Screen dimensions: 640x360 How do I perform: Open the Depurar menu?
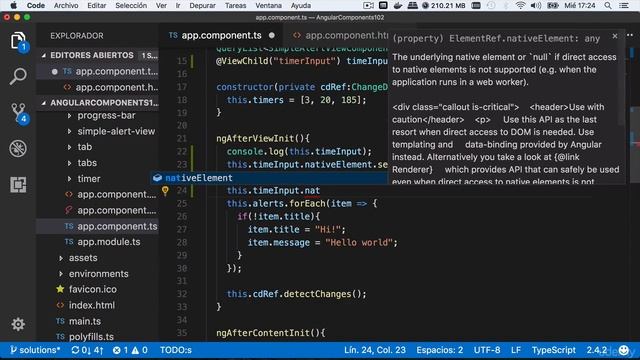click(202, 5)
